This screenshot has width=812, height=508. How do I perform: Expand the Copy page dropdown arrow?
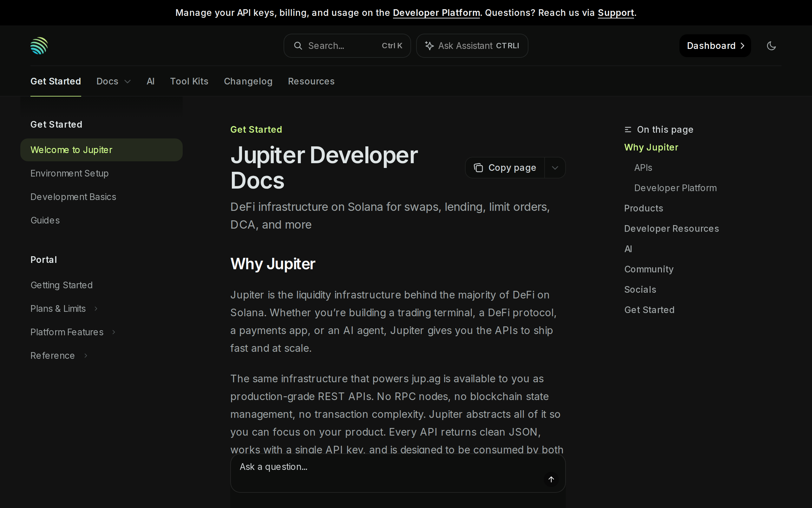click(x=555, y=168)
